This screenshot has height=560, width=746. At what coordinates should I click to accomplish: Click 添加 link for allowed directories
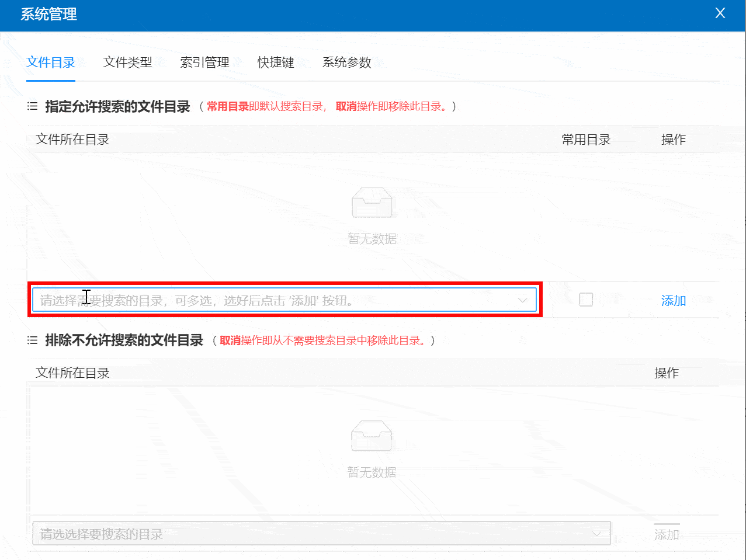673,301
